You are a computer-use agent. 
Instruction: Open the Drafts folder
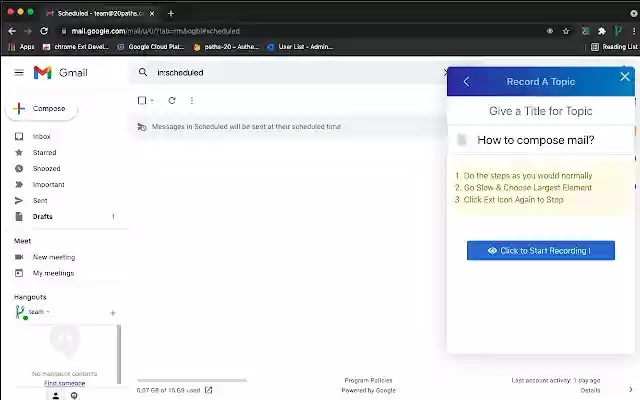pyautogui.click(x=42, y=216)
